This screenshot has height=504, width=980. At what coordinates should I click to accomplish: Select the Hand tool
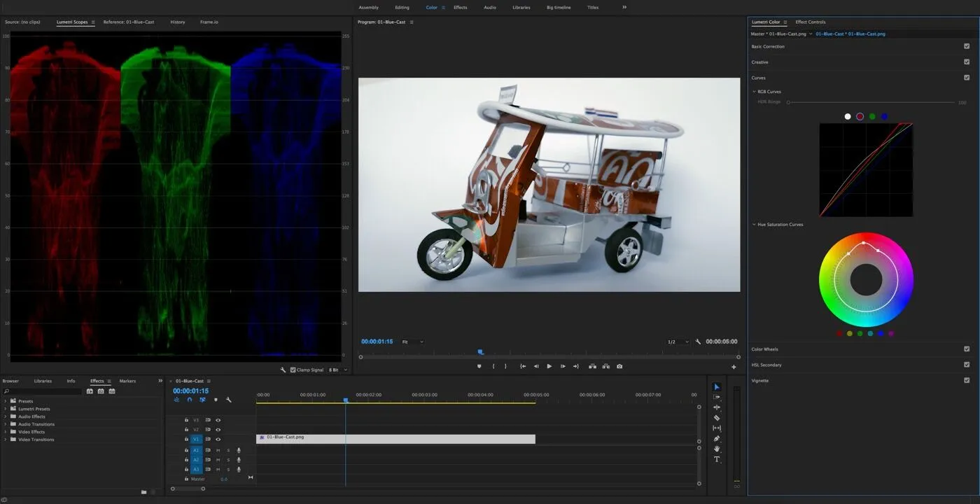click(717, 449)
